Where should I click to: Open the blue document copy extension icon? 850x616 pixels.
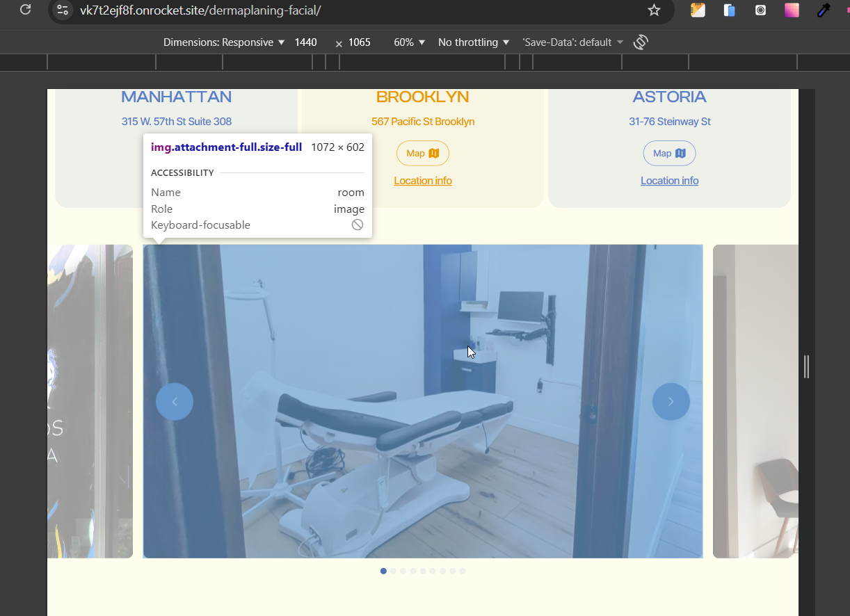coord(729,10)
